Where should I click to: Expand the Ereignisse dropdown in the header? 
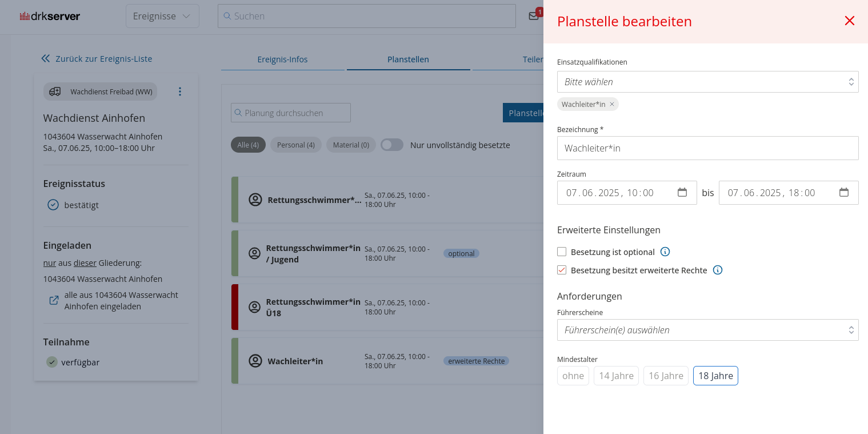point(162,16)
